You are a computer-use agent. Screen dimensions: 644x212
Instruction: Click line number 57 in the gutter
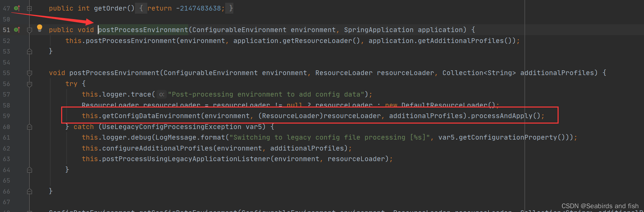[6, 94]
